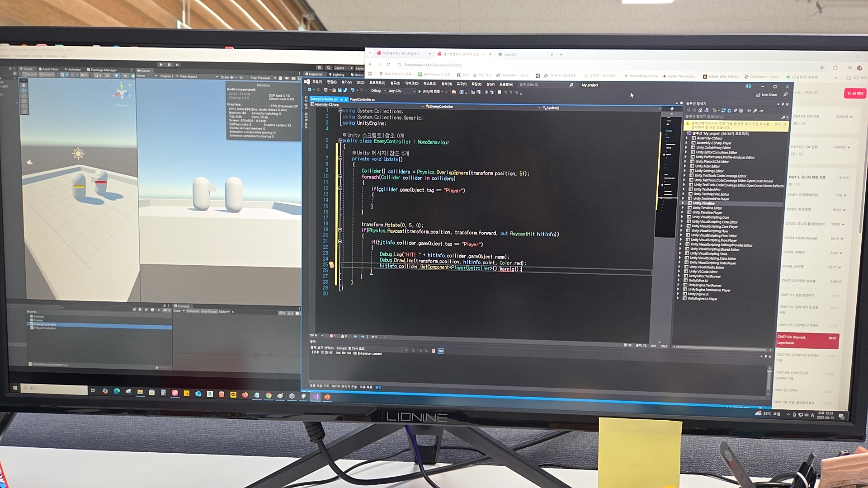Toggle Scene lighting bulb icon
Screen dimensions: 868x488
pyautogui.click(x=116, y=75)
